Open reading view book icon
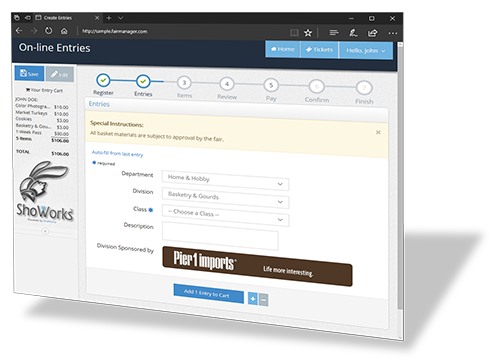This screenshot has width=500, height=360. click(x=294, y=32)
